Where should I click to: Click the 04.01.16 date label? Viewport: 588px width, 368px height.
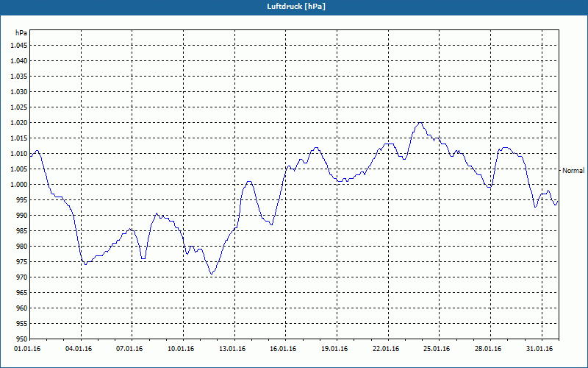coord(79,349)
